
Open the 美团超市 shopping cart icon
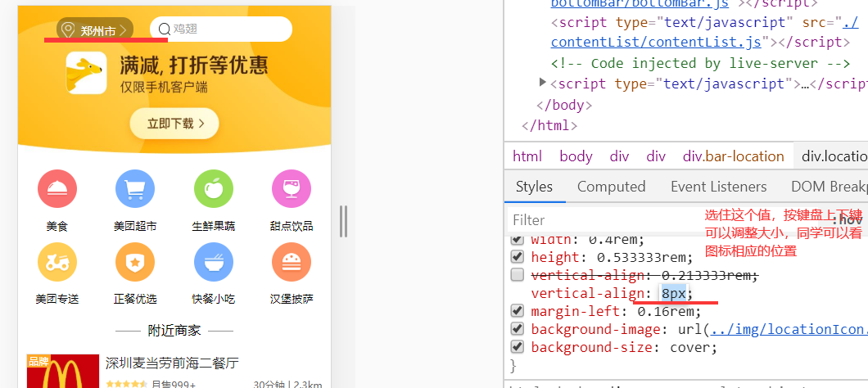tap(135, 189)
